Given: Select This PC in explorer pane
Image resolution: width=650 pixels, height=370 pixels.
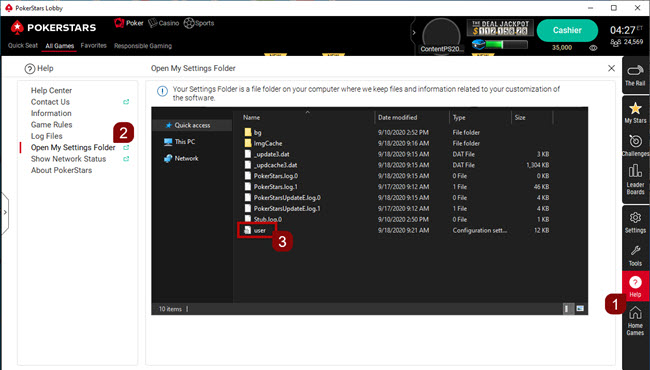Looking at the screenshot, I should 179,142.
